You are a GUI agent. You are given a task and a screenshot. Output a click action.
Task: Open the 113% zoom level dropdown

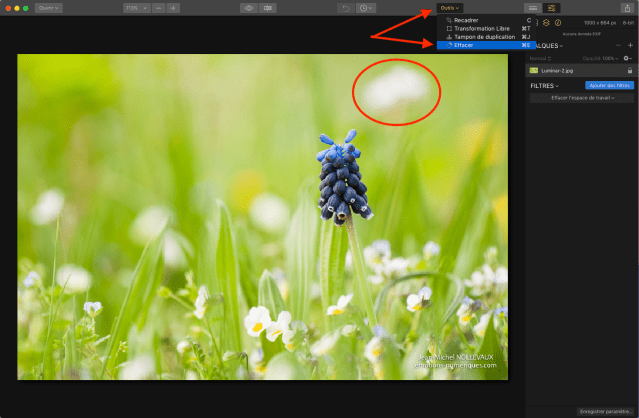tap(137, 8)
